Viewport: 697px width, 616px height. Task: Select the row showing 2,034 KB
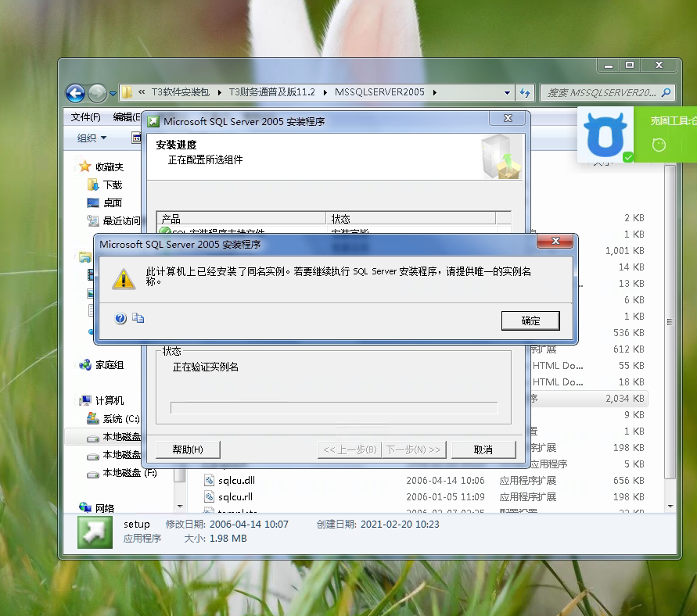click(587, 399)
